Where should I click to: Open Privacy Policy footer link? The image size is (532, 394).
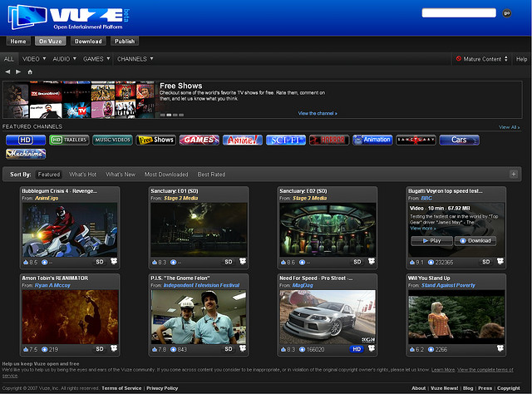162,388
